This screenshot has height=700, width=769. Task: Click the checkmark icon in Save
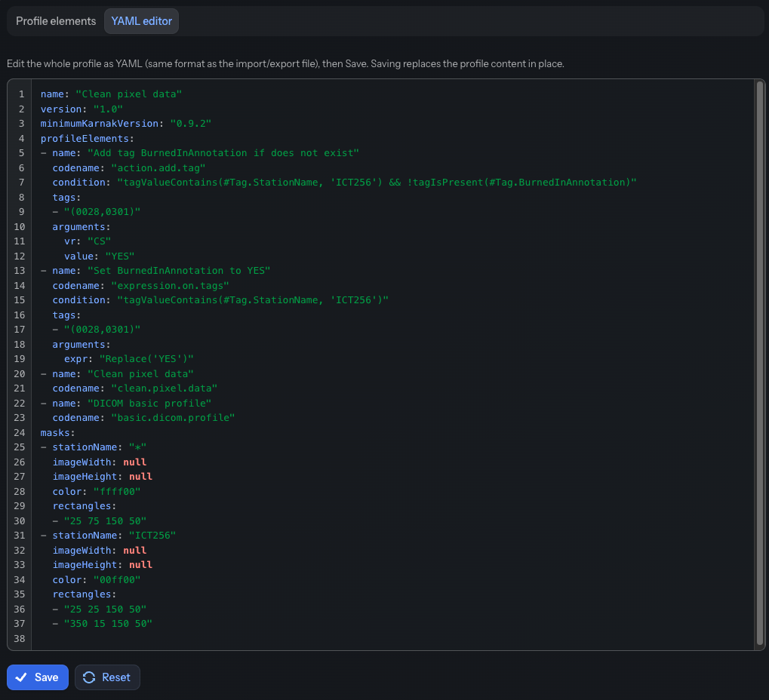pyautogui.click(x=21, y=677)
